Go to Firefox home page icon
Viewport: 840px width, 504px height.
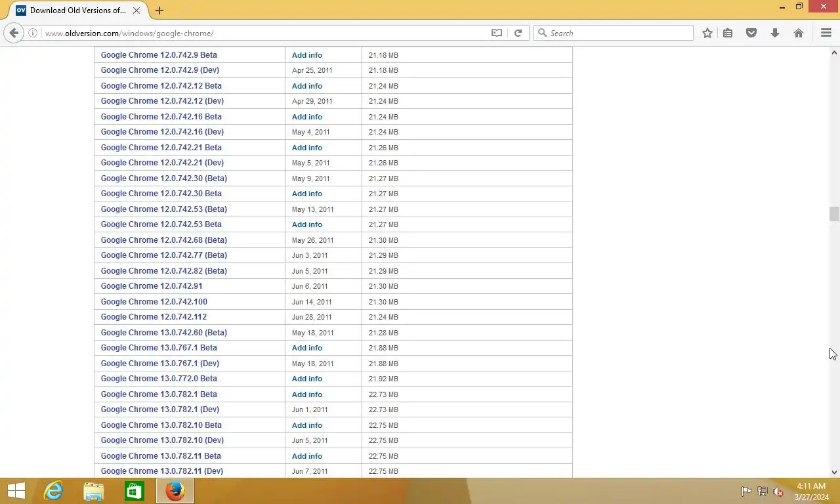click(x=799, y=33)
